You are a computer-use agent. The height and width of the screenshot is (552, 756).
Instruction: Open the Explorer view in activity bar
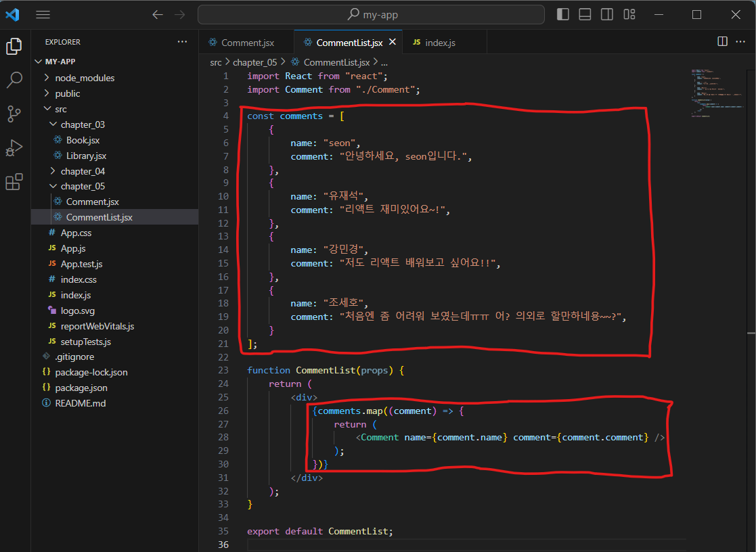click(14, 46)
